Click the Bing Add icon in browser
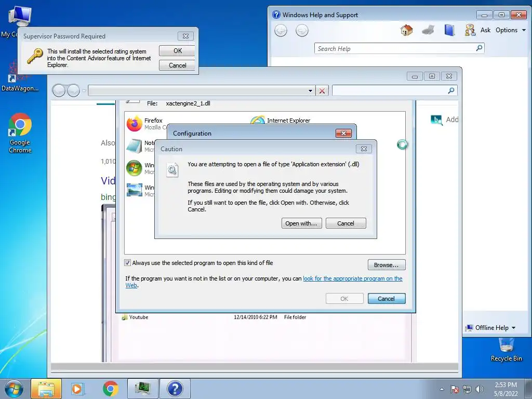This screenshot has height=399, width=532. click(x=436, y=120)
